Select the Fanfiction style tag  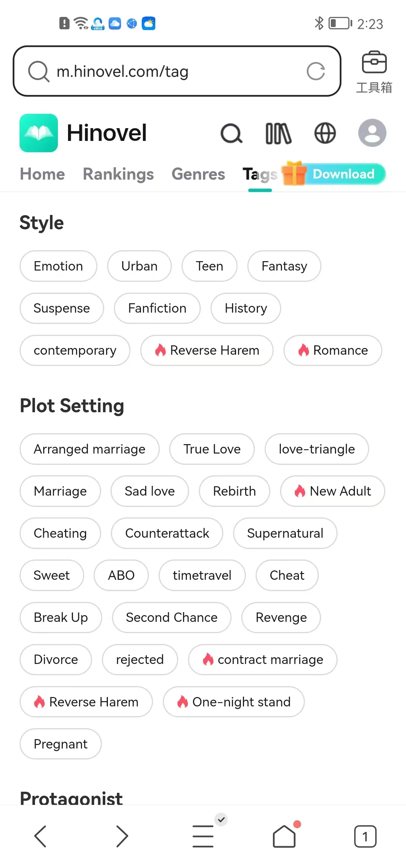[x=157, y=308]
